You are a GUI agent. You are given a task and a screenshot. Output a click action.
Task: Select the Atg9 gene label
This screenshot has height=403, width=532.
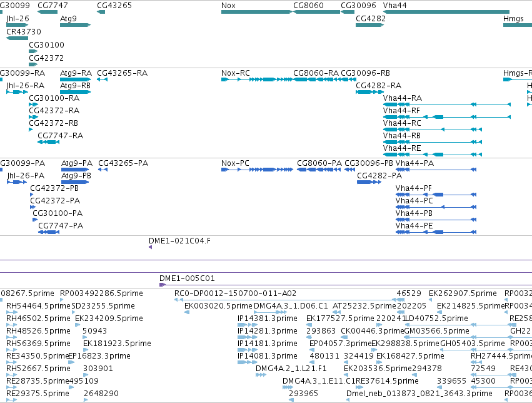(68, 18)
